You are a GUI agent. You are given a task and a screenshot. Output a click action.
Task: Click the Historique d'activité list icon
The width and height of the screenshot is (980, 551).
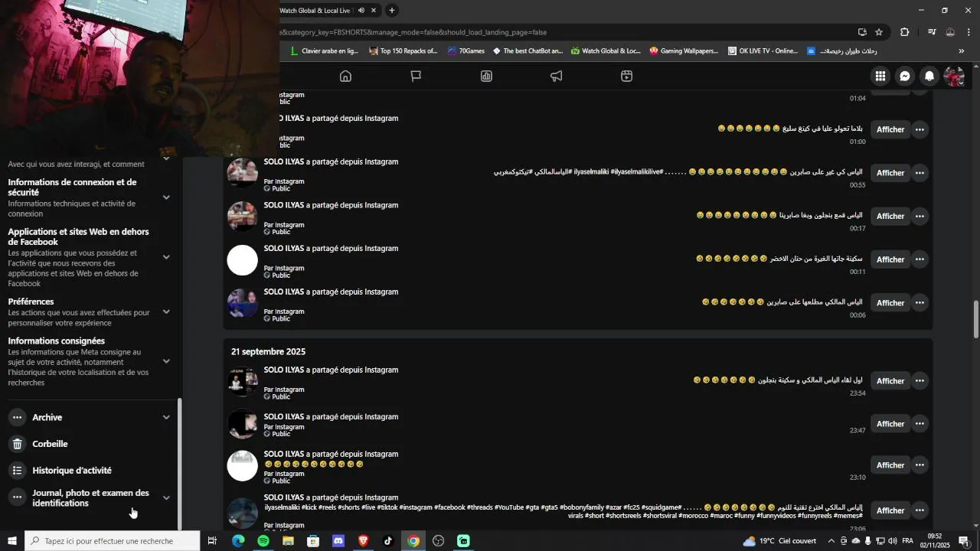(17, 471)
